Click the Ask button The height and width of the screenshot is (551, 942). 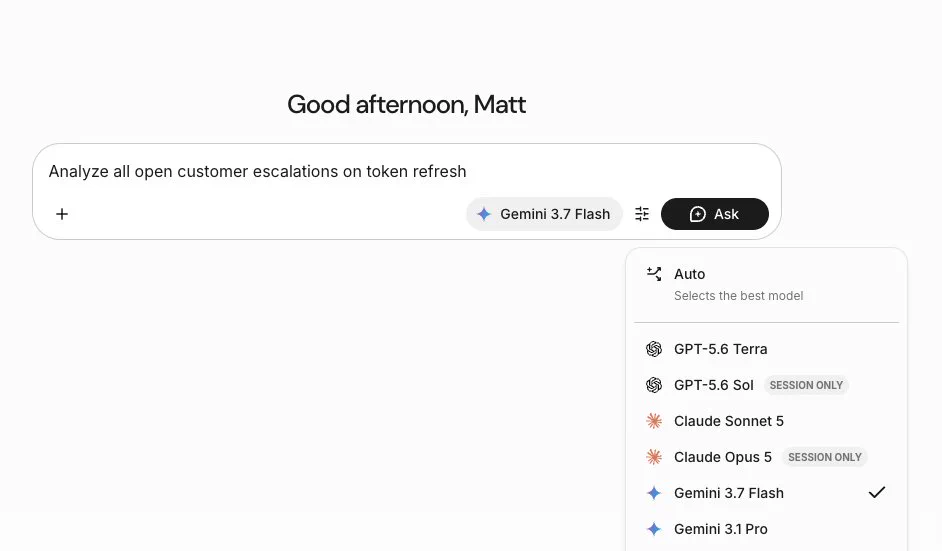point(714,214)
